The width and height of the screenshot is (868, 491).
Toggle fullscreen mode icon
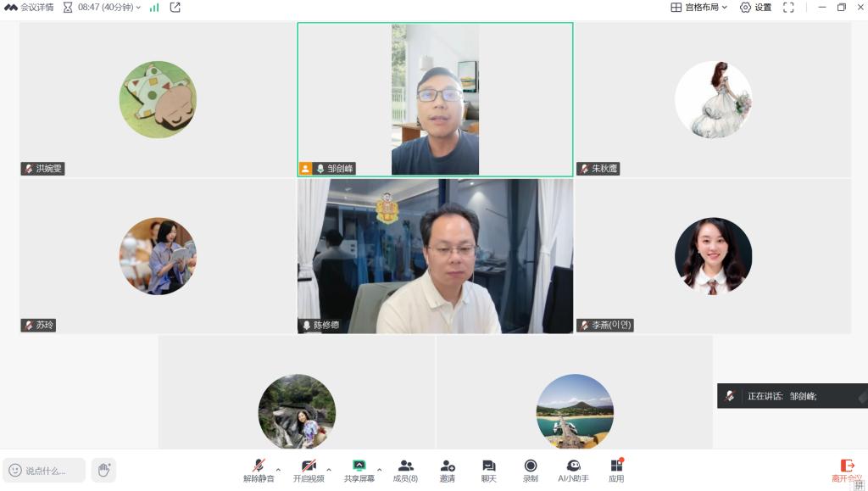[x=788, y=8]
